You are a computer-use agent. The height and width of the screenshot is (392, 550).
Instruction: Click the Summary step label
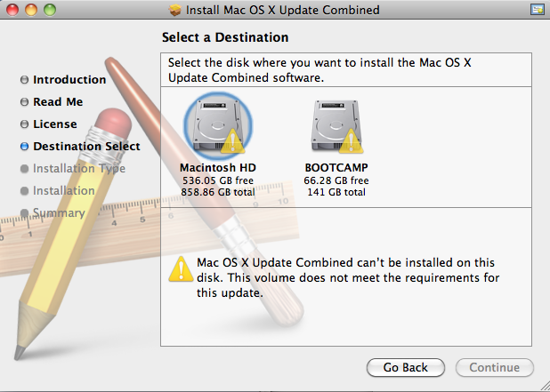[59, 213]
